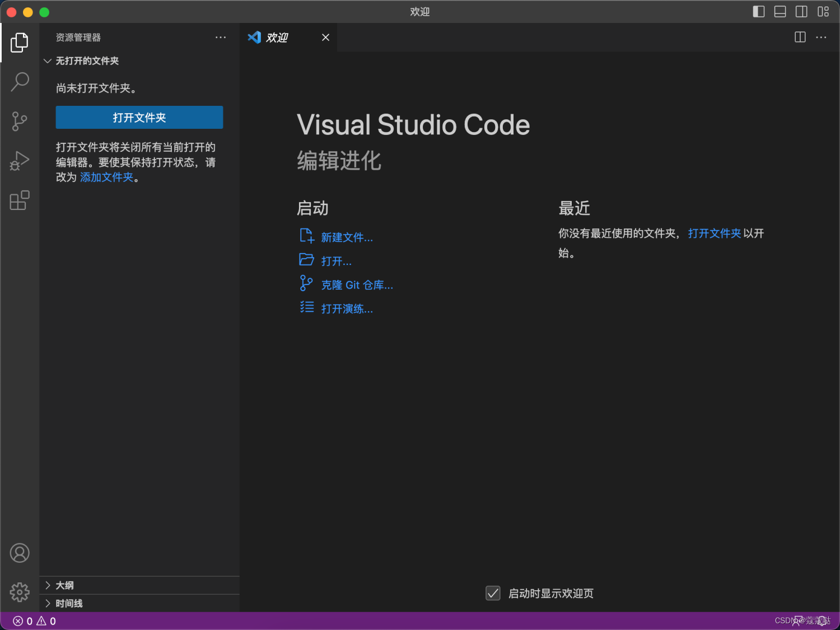
Task: Open Explorer panel more actions ellipsis
Action: [221, 37]
